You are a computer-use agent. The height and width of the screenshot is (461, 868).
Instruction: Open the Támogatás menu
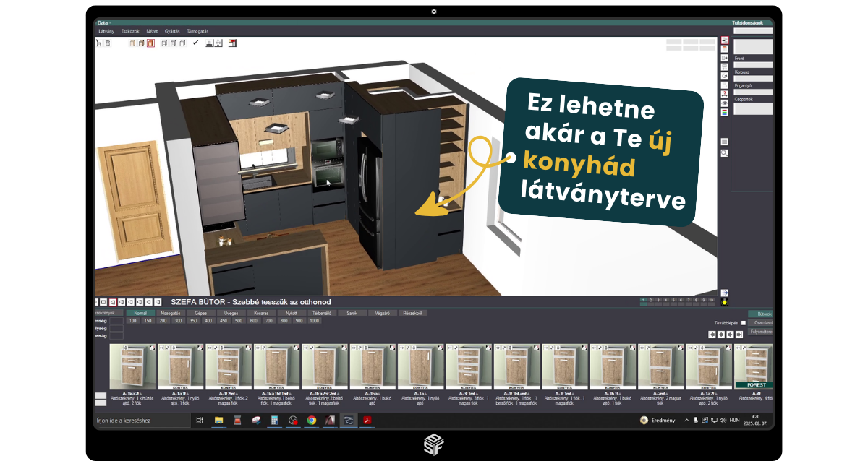[197, 32]
